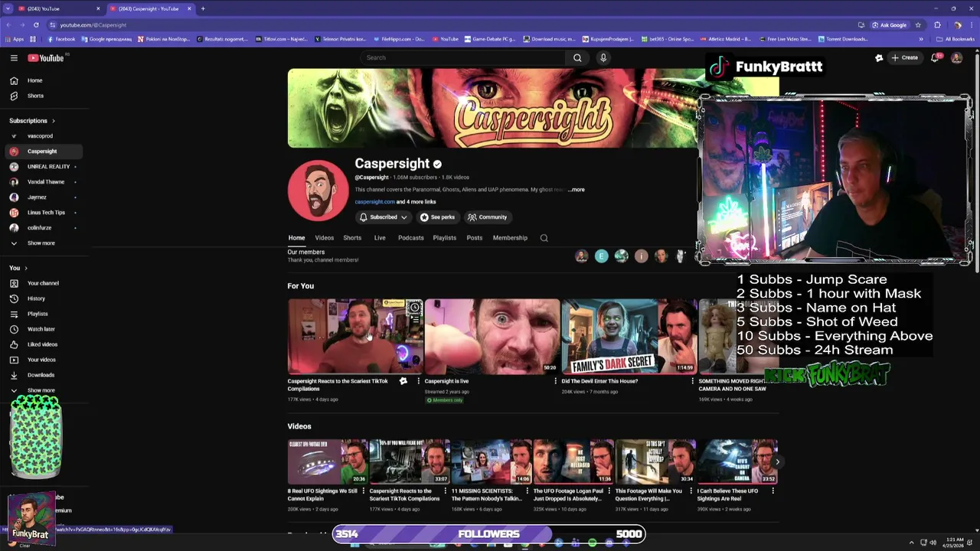Switch to the Membership channel tab
Image resolution: width=980 pixels, height=551 pixels.
point(510,238)
